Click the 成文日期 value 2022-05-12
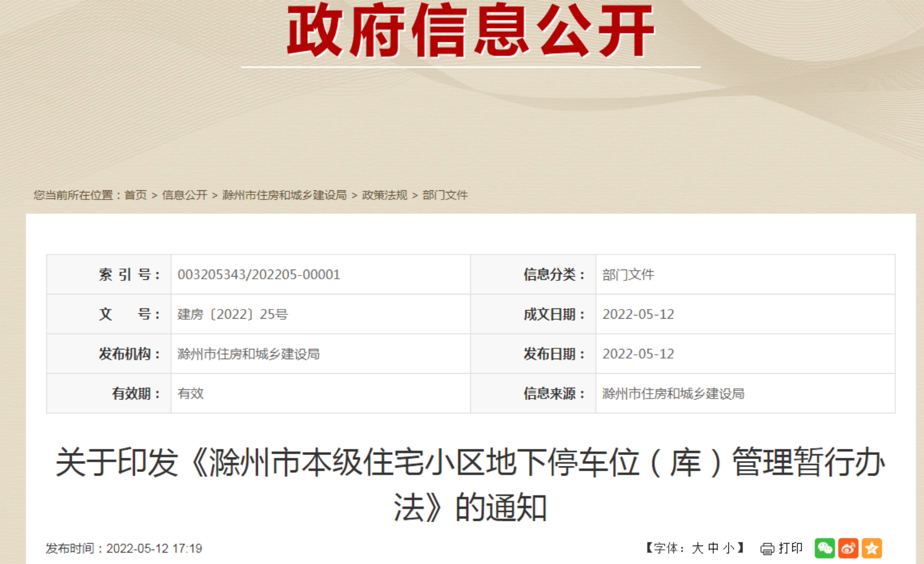The width and height of the screenshot is (924, 564). point(638,314)
